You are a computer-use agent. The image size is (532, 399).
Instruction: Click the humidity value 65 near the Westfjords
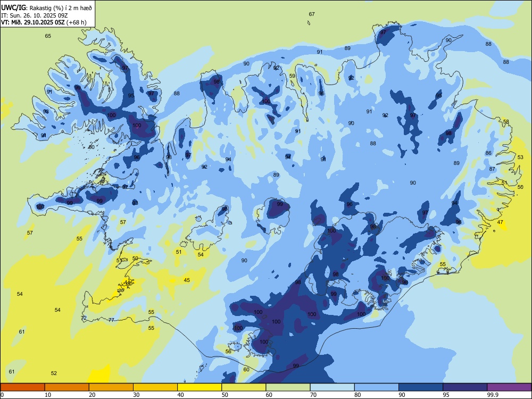pyautogui.click(x=48, y=36)
